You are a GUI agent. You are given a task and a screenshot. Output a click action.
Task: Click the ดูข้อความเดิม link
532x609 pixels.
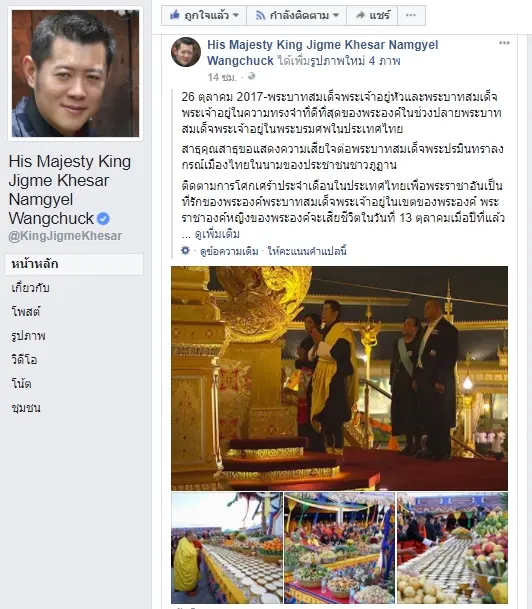click(229, 251)
